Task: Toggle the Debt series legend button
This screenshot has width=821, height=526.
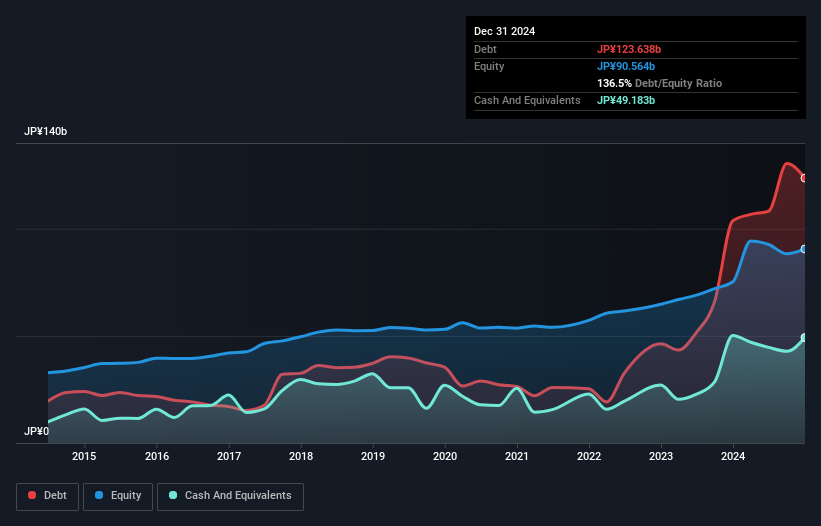Action: [x=48, y=496]
